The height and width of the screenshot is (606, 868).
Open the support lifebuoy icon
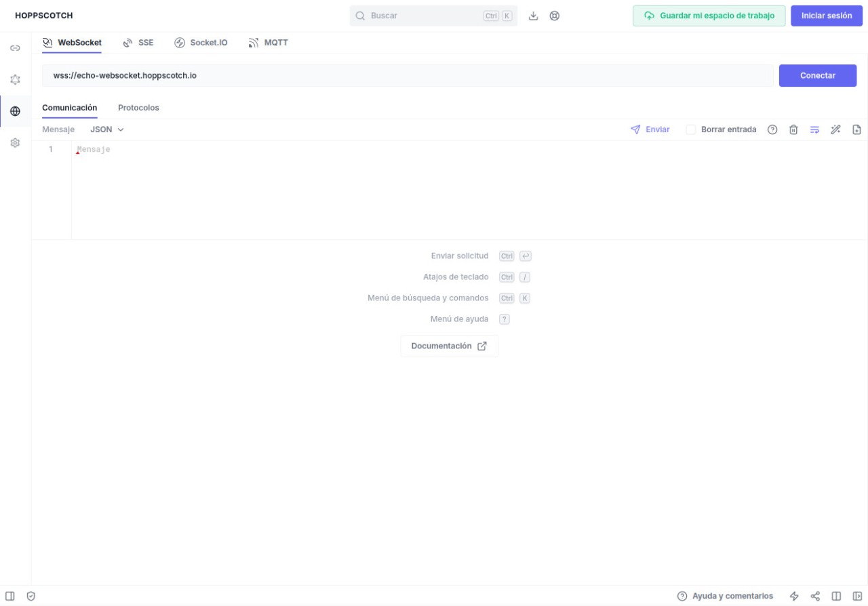coord(555,16)
